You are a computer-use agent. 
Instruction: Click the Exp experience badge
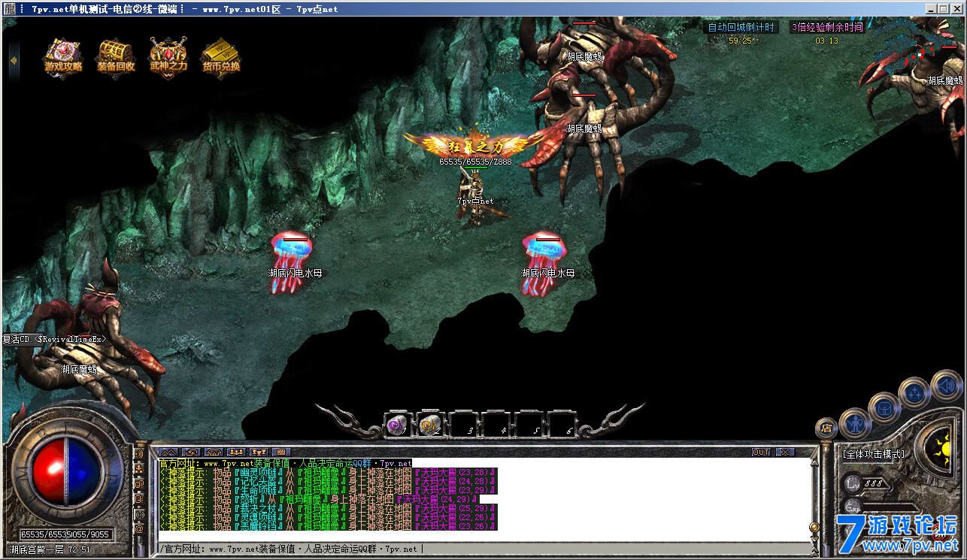(x=852, y=507)
